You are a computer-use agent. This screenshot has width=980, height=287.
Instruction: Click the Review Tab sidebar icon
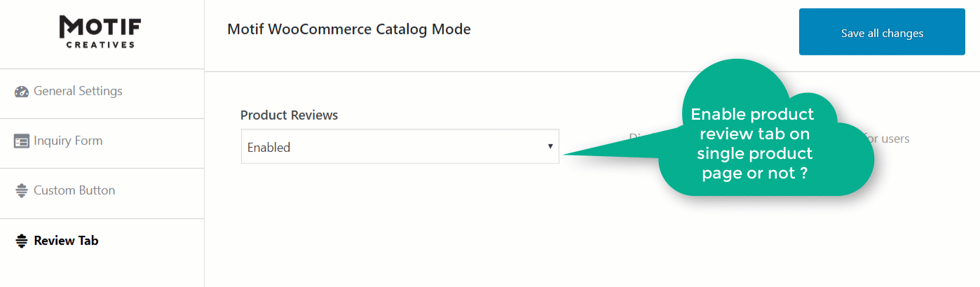(x=22, y=241)
